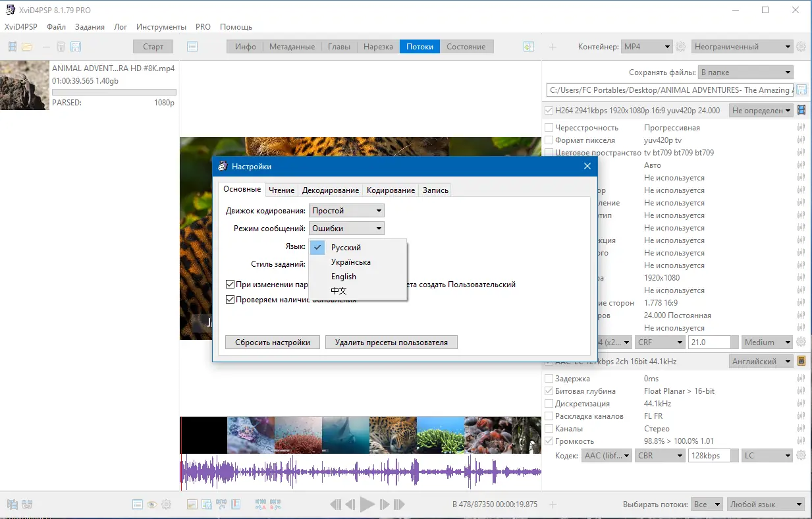Click the eye preview icon below the timeline

coord(151,505)
